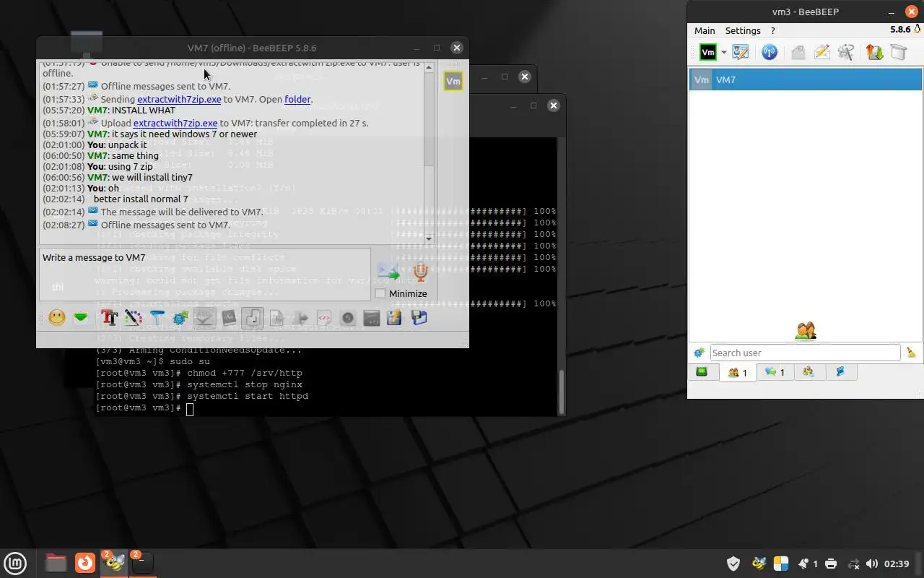This screenshot has height=578, width=924.
Task: Click the smiley emoticon icon in chat toolbar
Action: (x=57, y=317)
